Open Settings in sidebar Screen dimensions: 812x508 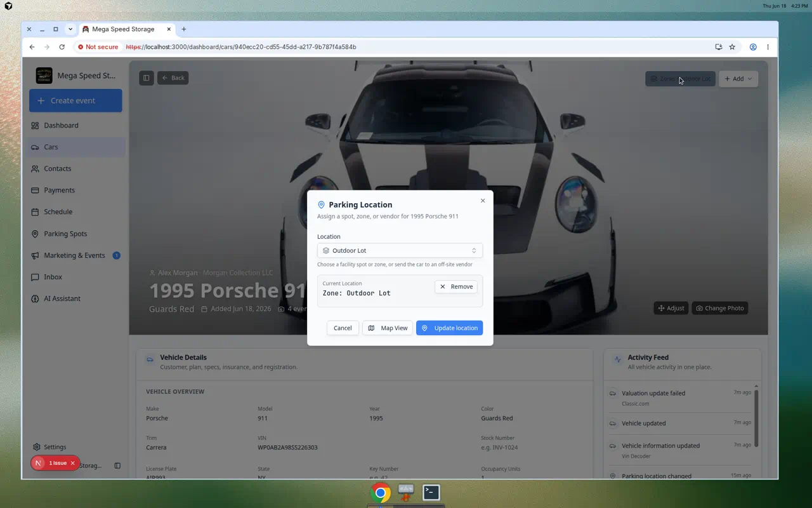coord(75,447)
